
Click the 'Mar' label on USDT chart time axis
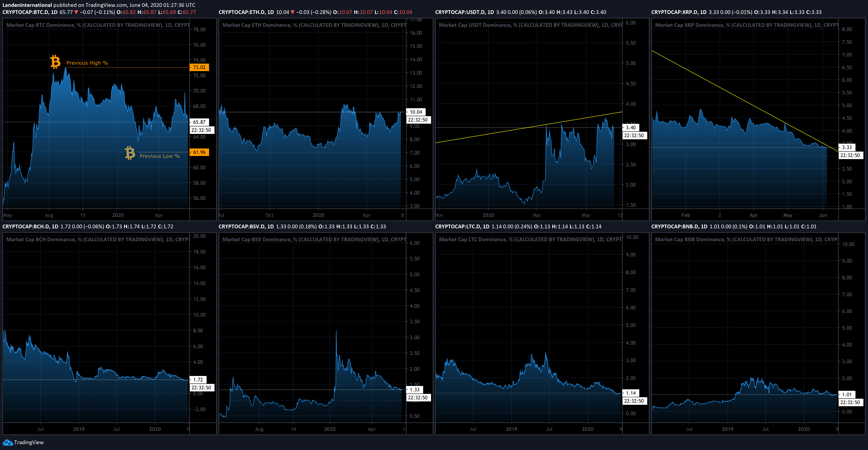pyautogui.click(x=536, y=215)
